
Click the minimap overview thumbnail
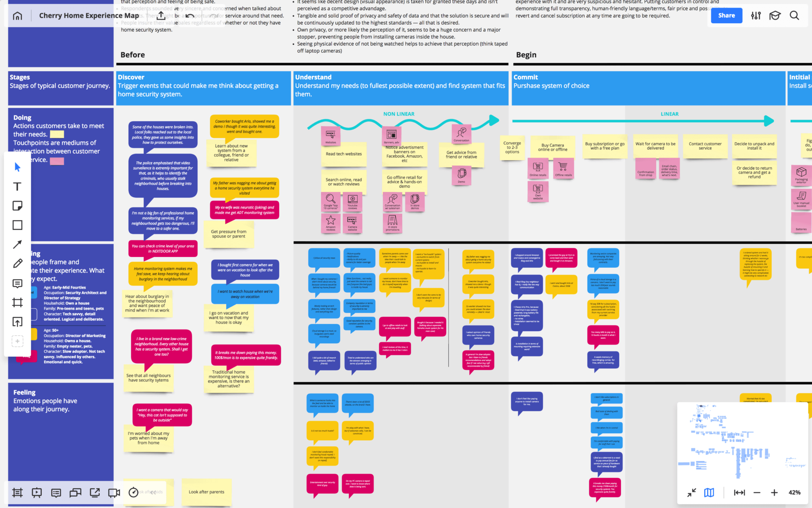[743, 441]
